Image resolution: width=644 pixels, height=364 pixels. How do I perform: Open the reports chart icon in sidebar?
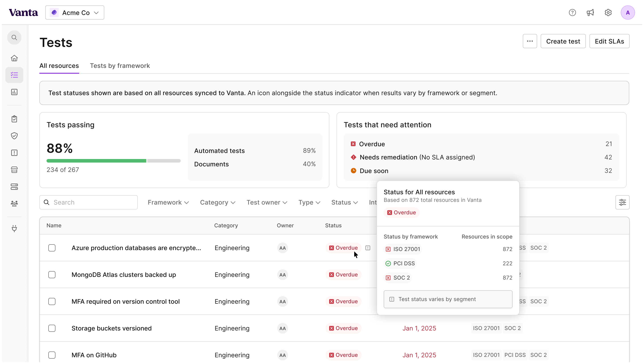pyautogui.click(x=14, y=92)
